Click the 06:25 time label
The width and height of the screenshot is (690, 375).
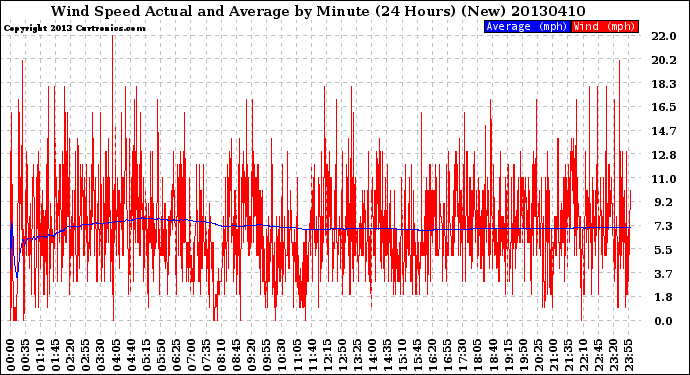click(176, 355)
